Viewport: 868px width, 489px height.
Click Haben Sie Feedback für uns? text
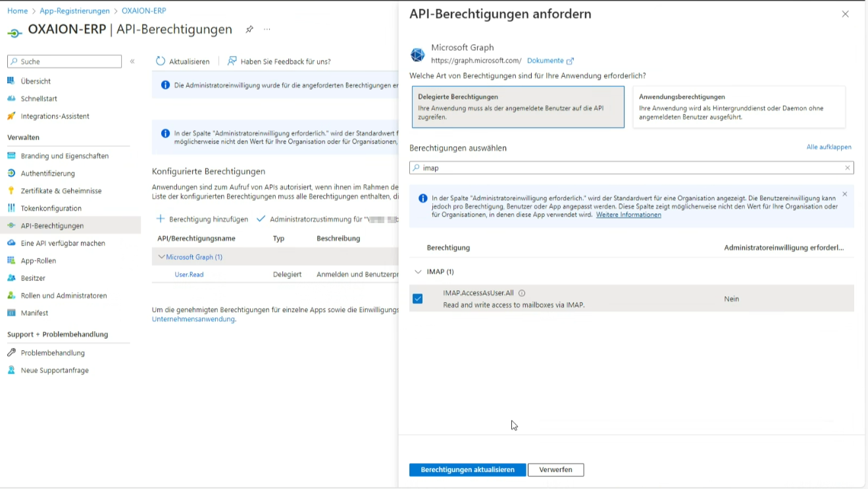tap(286, 61)
